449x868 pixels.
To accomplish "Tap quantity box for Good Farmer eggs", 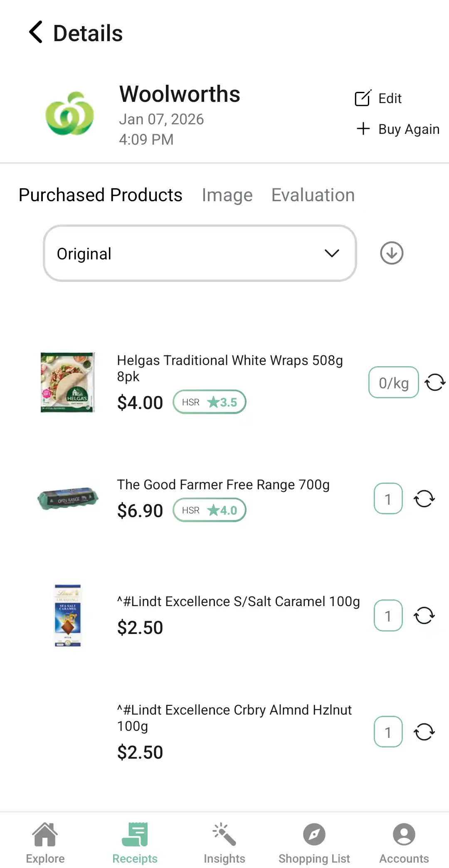I will (x=388, y=498).
